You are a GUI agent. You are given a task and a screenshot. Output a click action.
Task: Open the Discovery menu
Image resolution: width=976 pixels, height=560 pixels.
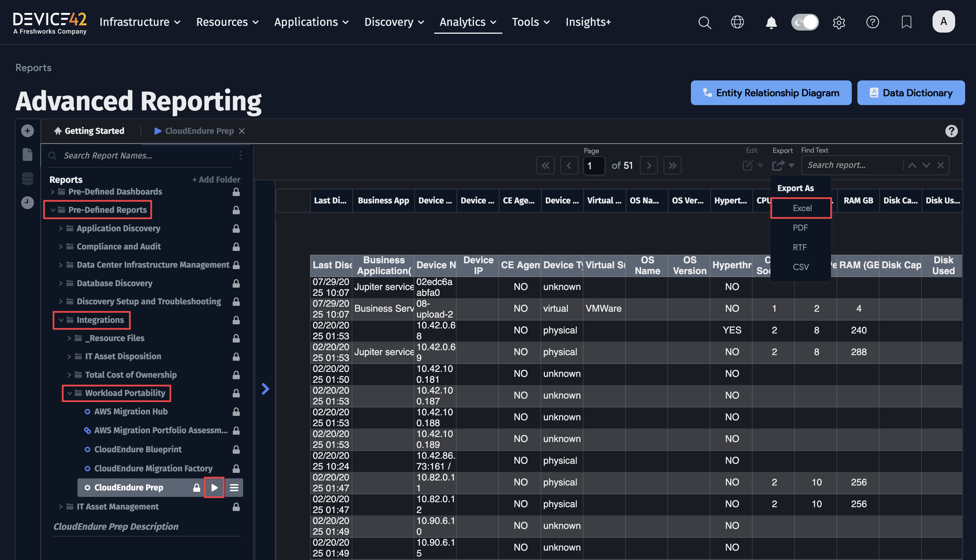(x=394, y=22)
